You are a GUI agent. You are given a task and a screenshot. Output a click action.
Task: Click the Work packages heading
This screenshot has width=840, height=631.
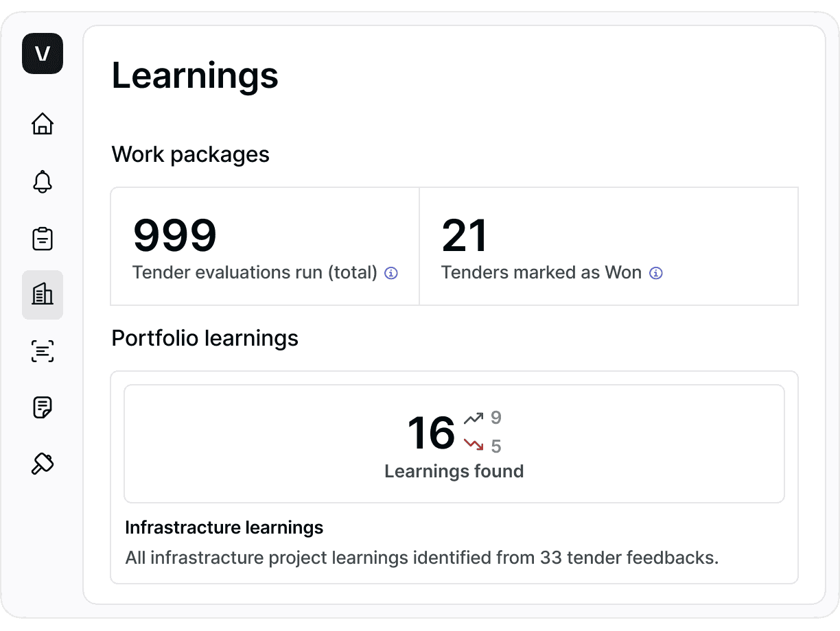[191, 154]
